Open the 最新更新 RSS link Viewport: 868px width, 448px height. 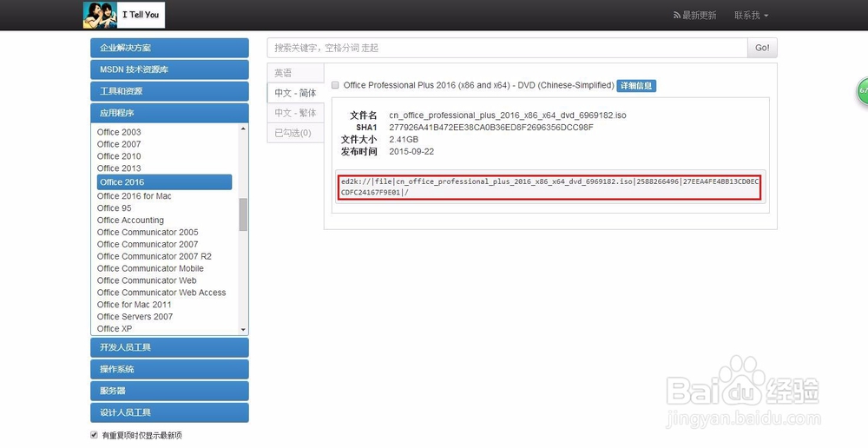694,16
